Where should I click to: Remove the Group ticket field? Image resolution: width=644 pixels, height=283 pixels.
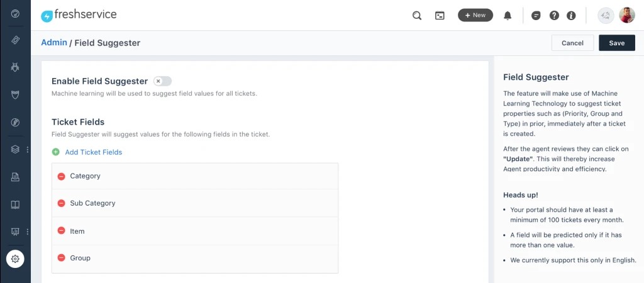[61, 258]
